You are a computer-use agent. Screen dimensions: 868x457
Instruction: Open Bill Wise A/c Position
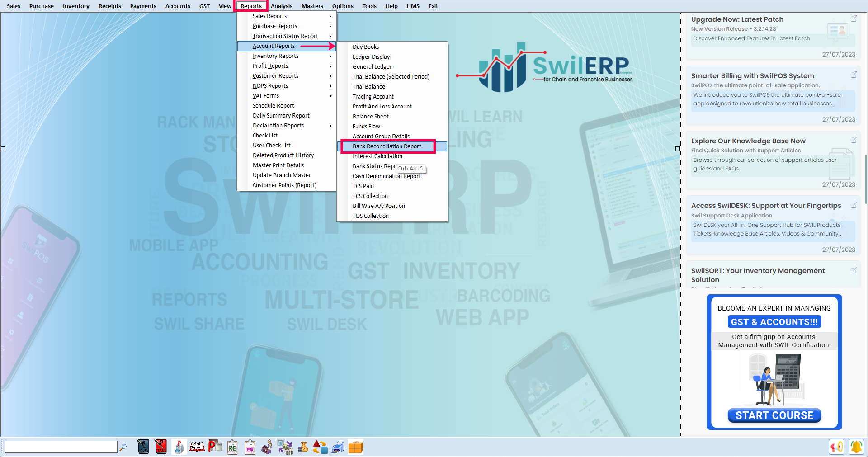[392, 206]
